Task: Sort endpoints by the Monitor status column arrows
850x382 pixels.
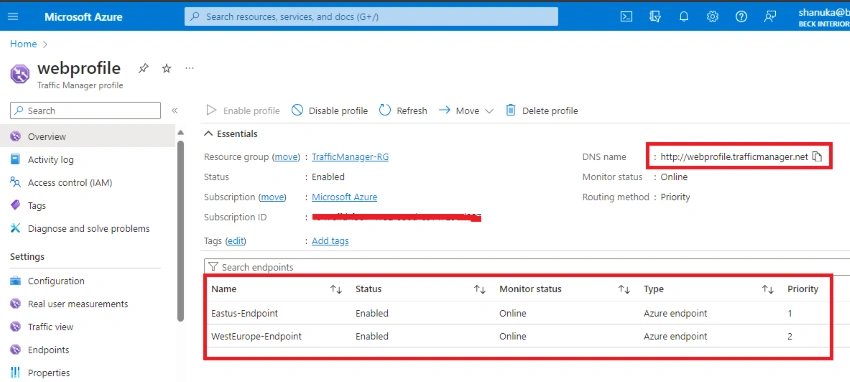Action: (x=624, y=289)
